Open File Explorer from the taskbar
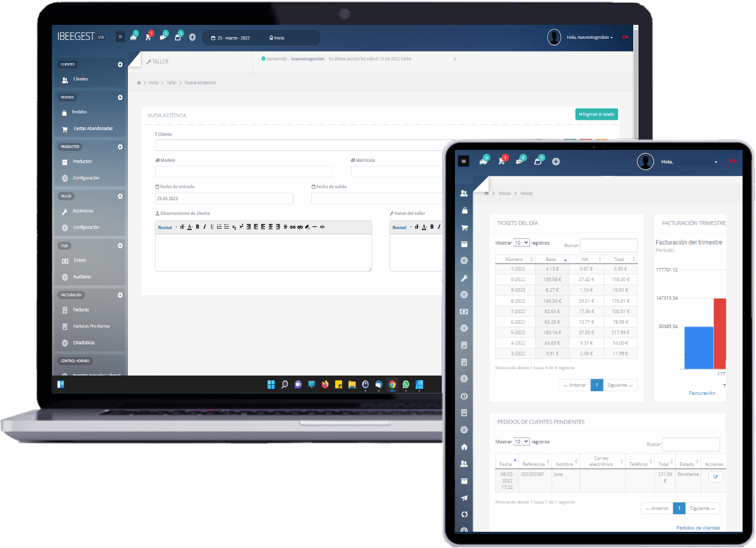Screen dimensions: 756x548 352,384
